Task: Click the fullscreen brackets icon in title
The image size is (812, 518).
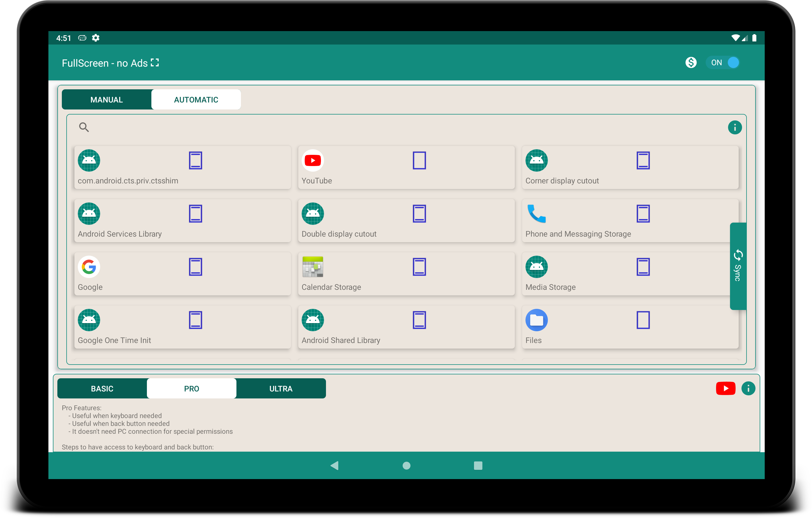Action: tap(155, 63)
